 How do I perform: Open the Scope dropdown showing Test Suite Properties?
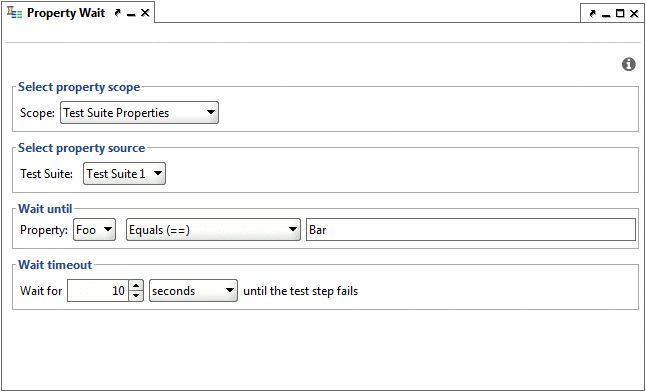(x=139, y=113)
